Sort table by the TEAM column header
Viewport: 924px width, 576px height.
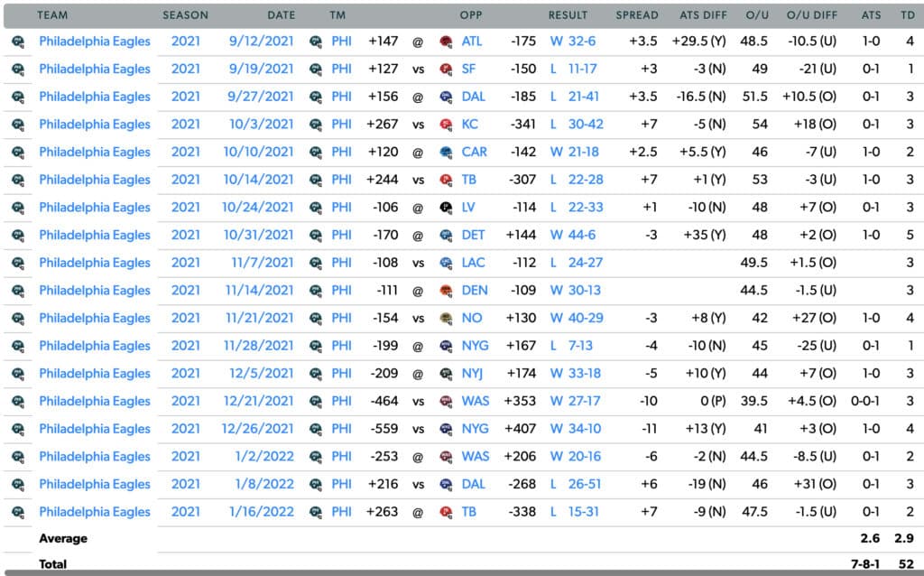pyautogui.click(x=52, y=15)
